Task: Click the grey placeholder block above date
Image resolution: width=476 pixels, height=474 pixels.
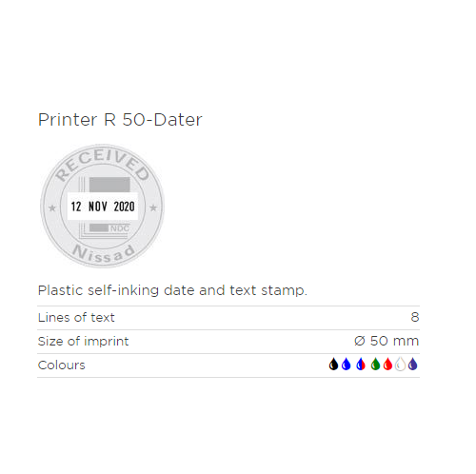Action: [109, 185]
